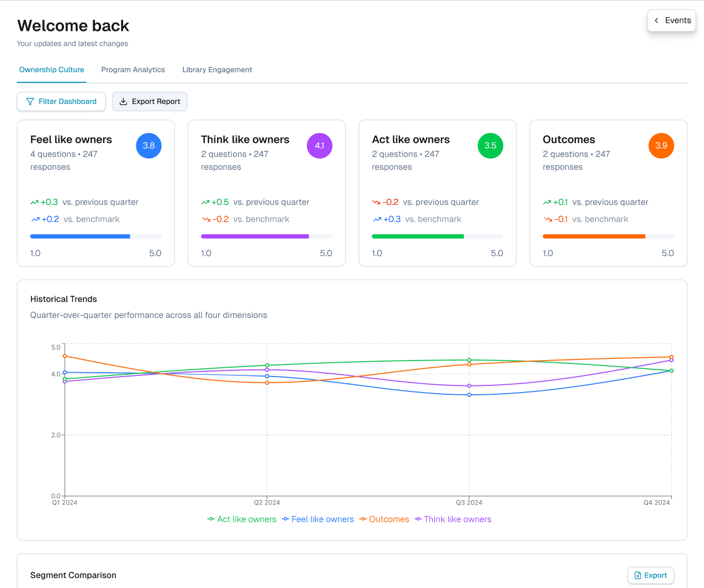Click the back chevron beside Events

[657, 20]
